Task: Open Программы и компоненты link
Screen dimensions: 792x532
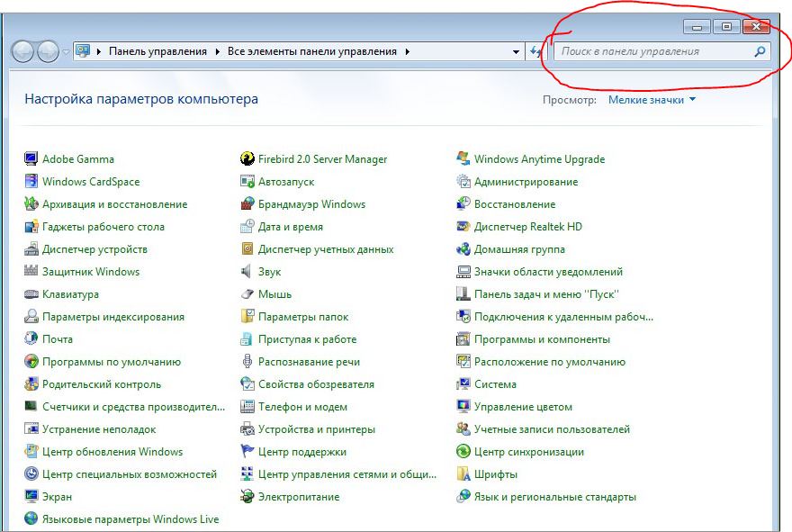Action: pyautogui.click(x=542, y=339)
